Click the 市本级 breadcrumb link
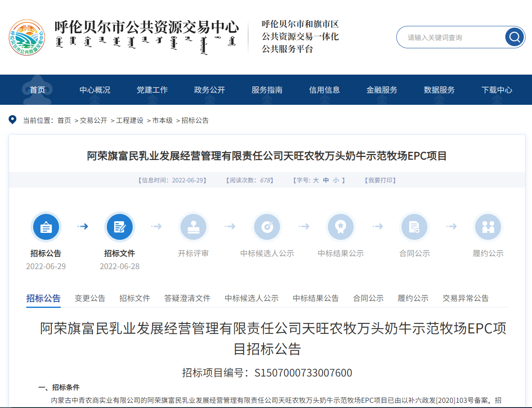The image size is (532, 408). 162,120
